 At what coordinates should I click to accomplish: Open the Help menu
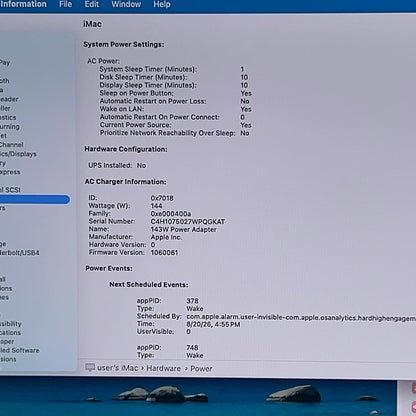tap(162, 4)
